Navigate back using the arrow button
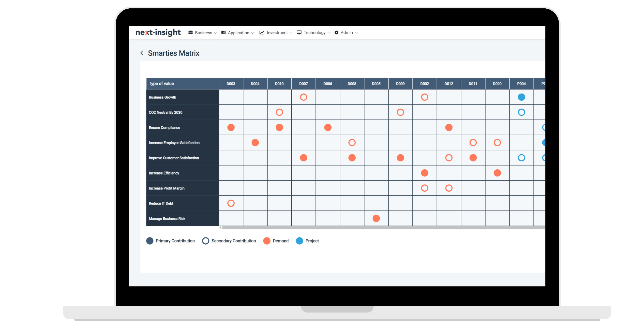 141,53
